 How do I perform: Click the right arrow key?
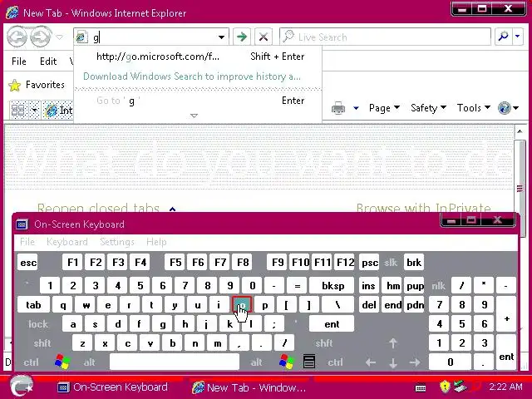[415, 362]
